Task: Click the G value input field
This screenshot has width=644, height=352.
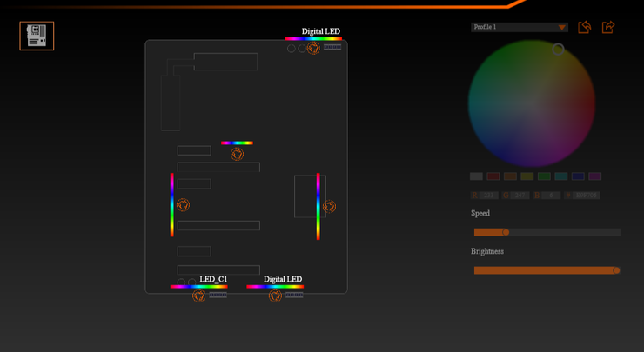Action: point(520,196)
